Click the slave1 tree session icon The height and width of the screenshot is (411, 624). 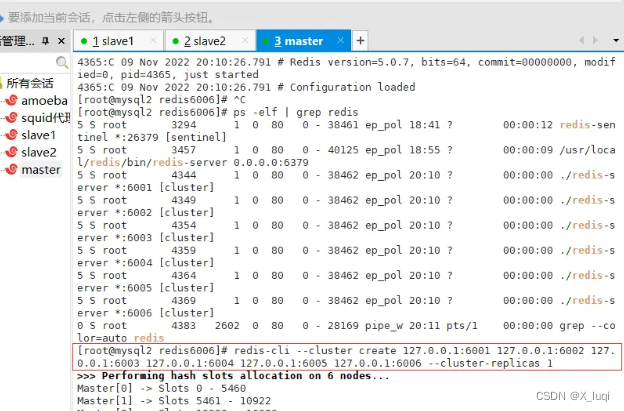coord(12,135)
